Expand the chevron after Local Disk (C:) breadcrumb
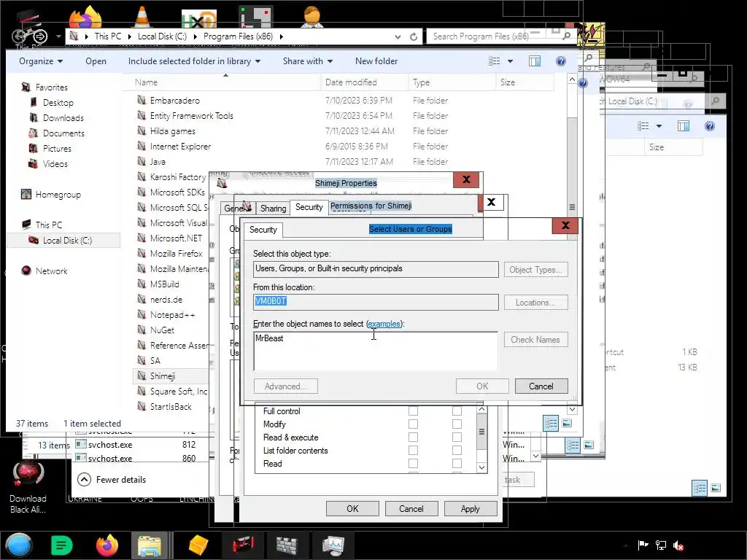Image resolution: width=747 pixels, height=560 pixels. coord(195,36)
